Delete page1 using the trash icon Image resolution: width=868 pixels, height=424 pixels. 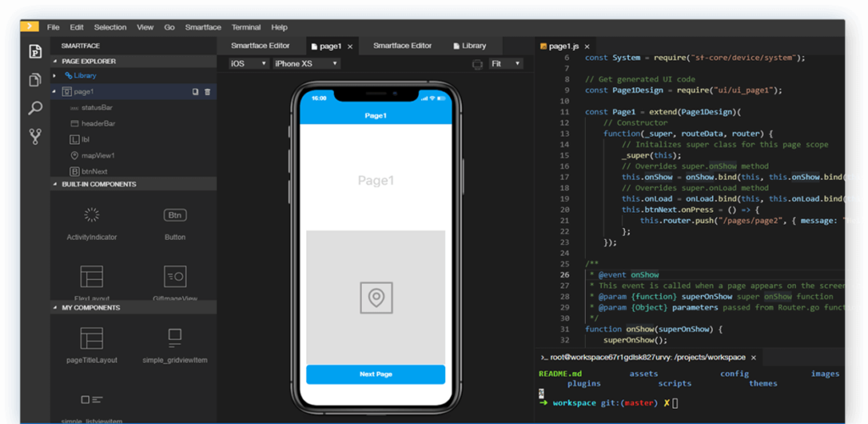point(208,92)
